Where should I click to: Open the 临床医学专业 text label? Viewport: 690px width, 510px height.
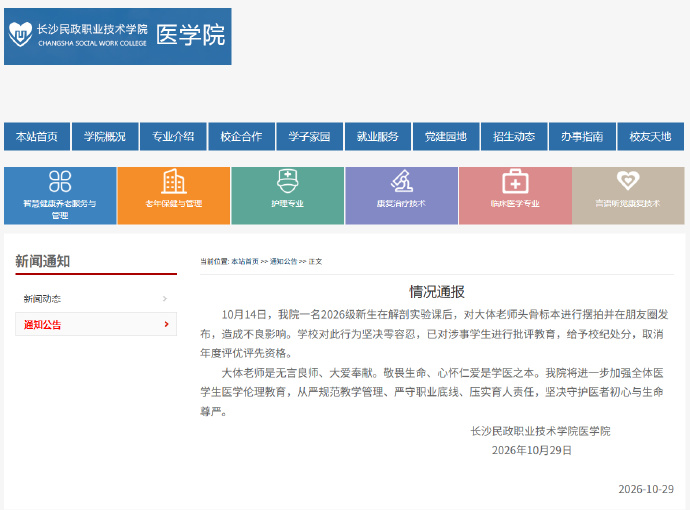(515, 204)
